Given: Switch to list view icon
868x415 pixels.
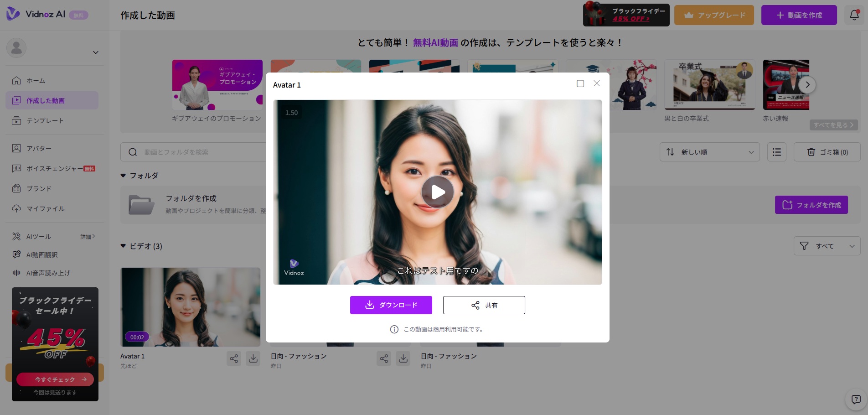Looking at the screenshot, I should (x=777, y=152).
